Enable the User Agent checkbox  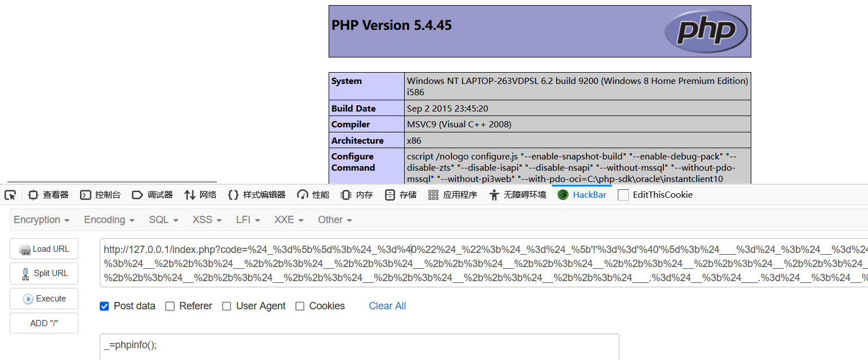pyautogui.click(x=227, y=306)
